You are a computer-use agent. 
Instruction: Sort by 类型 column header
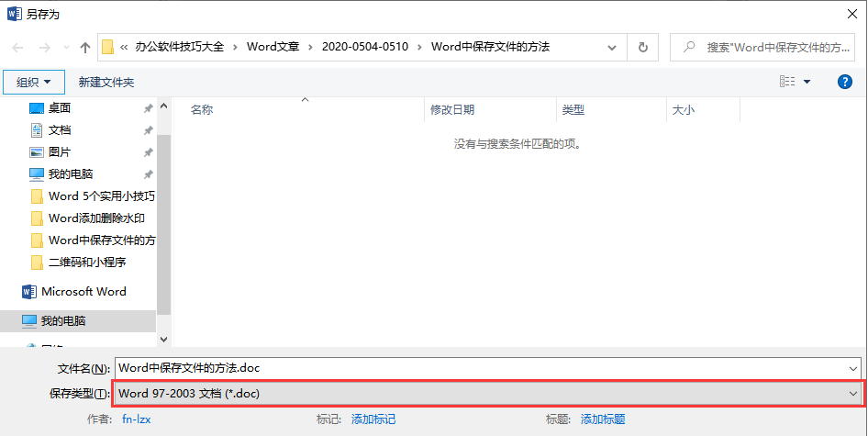[573, 110]
